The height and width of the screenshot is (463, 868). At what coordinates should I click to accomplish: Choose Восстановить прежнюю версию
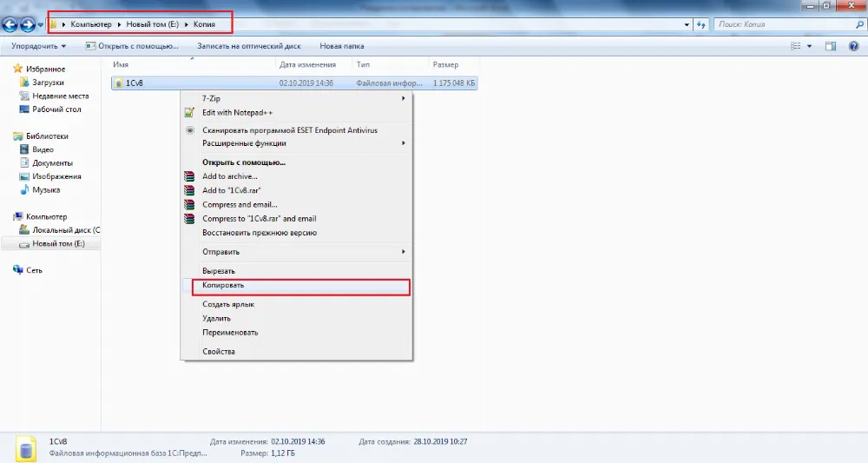click(x=297, y=233)
